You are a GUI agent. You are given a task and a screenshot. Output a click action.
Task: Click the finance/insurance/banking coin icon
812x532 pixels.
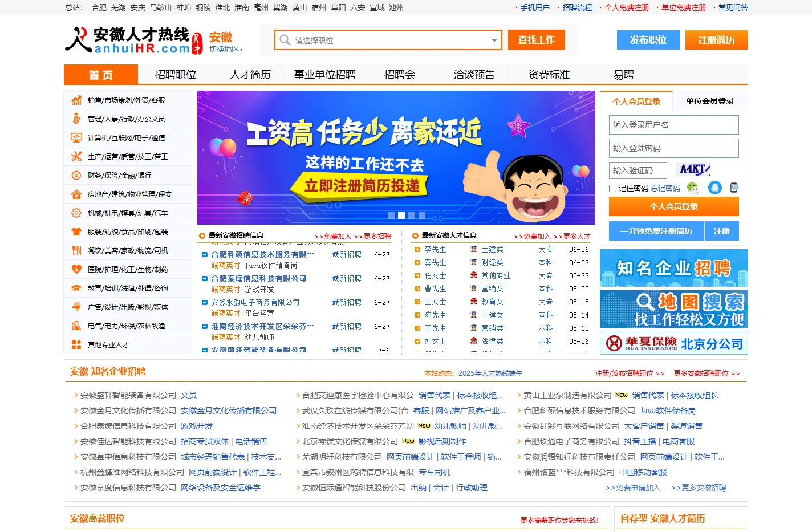pyautogui.click(x=76, y=176)
